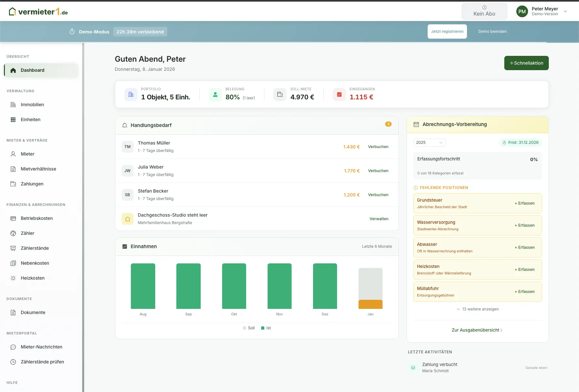Go to Mieter-Nachrichten in sidebar
The height and width of the screenshot is (392, 579).
pos(42,347)
